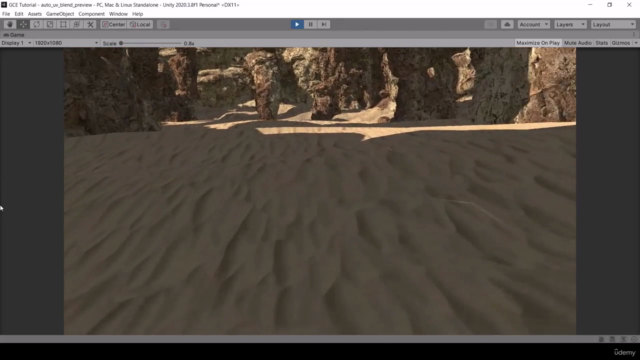Open the Help menu
Screen dimensions: 640x360
(x=138, y=14)
